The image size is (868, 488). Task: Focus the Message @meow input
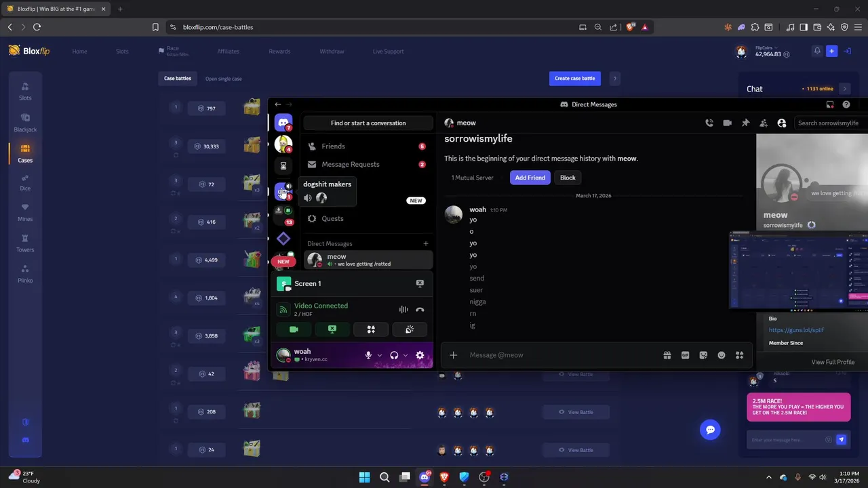pos(563,355)
